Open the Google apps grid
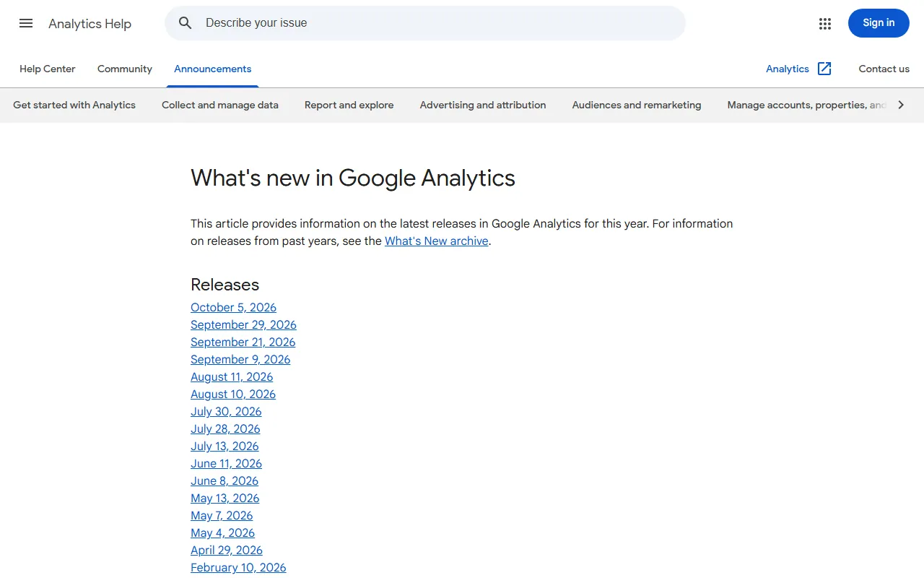 825,23
